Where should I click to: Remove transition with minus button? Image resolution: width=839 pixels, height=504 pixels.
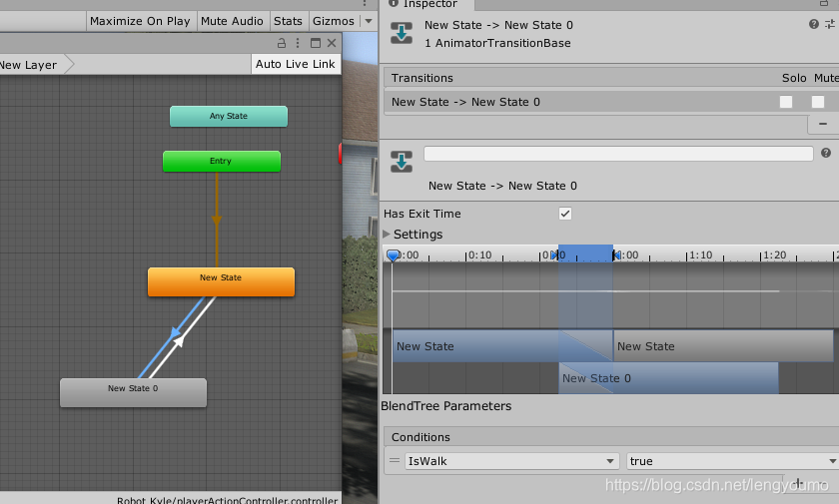823,124
